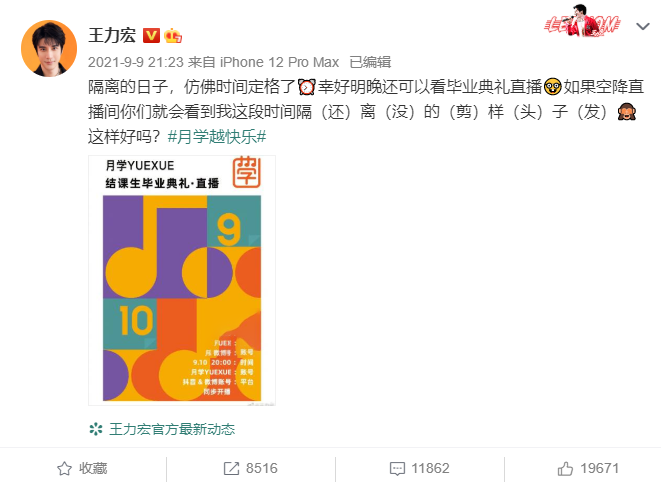The height and width of the screenshot is (490, 661).
Task: Click the 王力宏 username link
Action: click(112, 35)
